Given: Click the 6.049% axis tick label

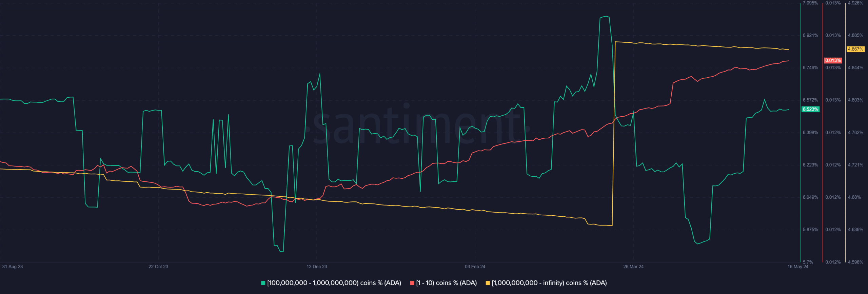Looking at the screenshot, I should click(810, 197).
